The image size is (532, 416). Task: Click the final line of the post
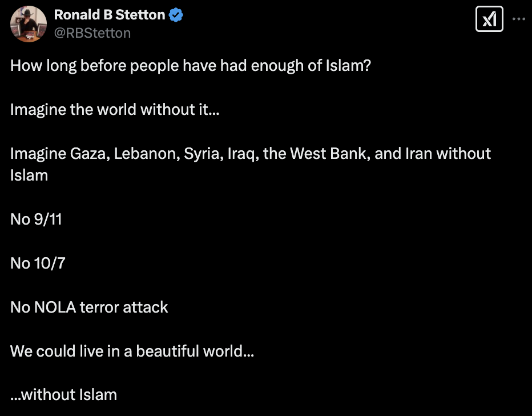coord(63,395)
